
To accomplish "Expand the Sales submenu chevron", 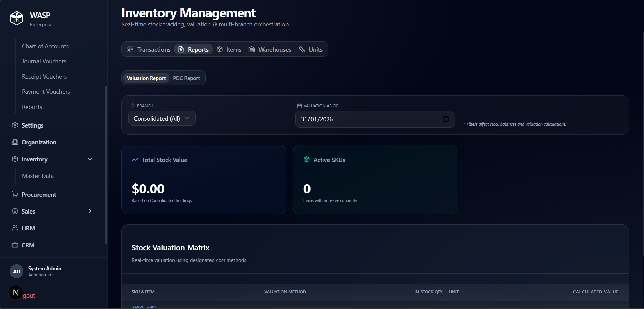I will (x=90, y=211).
